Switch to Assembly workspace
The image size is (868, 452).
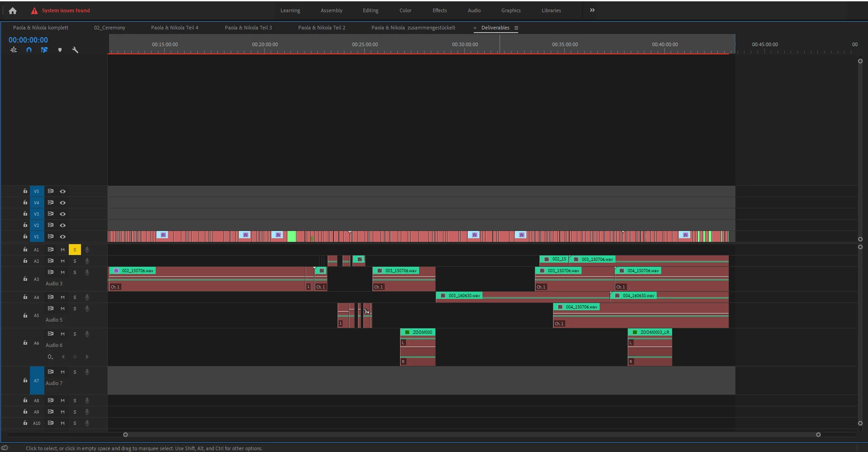[x=331, y=10]
